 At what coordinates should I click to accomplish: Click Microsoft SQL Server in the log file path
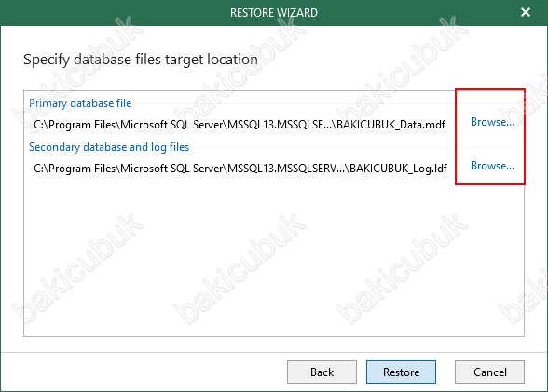click(171, 169)
